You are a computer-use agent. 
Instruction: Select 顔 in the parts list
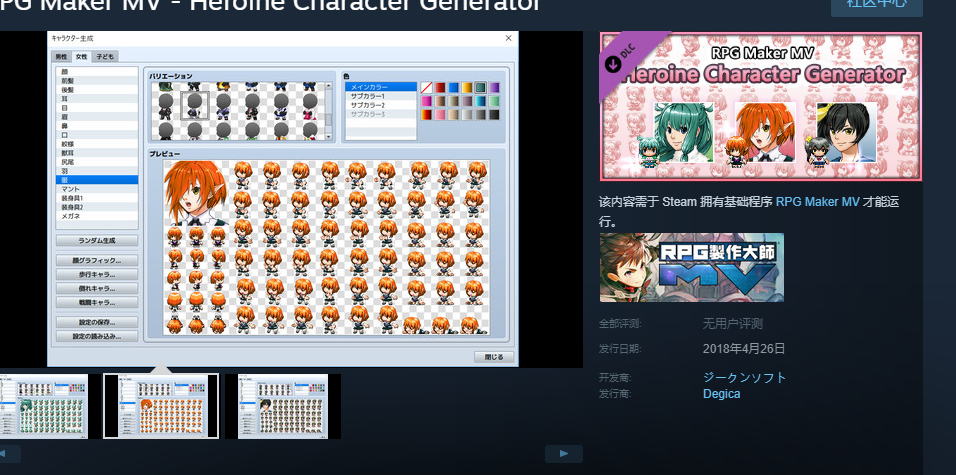pyautogui.click(x=97, y=71)
